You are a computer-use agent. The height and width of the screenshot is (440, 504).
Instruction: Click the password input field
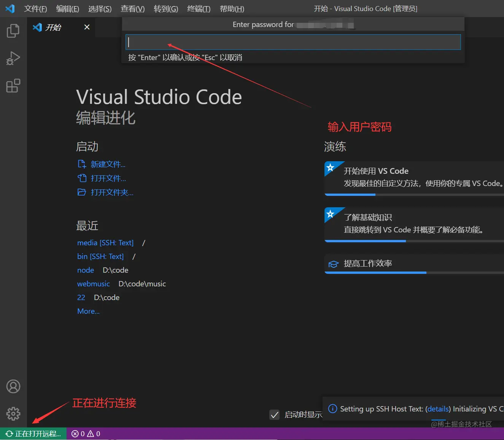point(293,42)
